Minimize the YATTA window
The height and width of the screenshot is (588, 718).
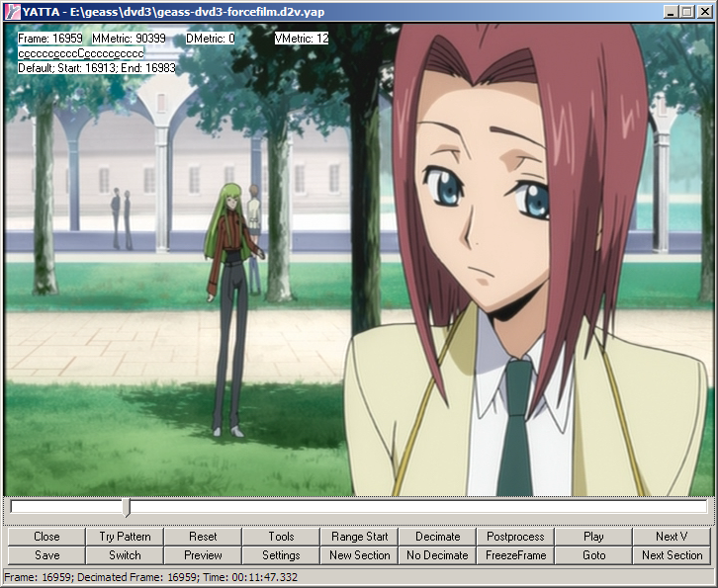[x=671, y=12]
